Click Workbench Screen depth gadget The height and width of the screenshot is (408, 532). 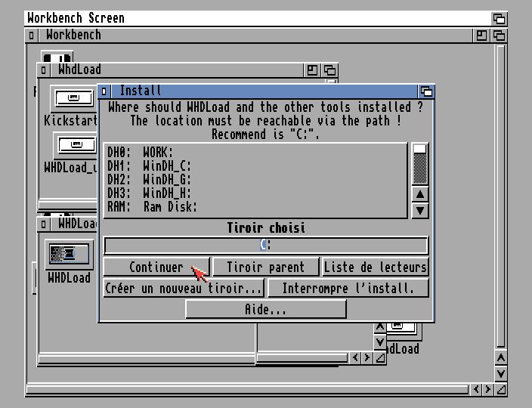tap(499, 18)
